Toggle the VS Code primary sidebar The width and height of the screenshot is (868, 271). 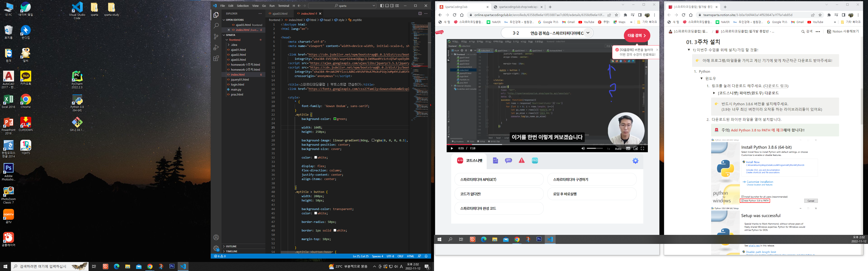coord(382,6)
